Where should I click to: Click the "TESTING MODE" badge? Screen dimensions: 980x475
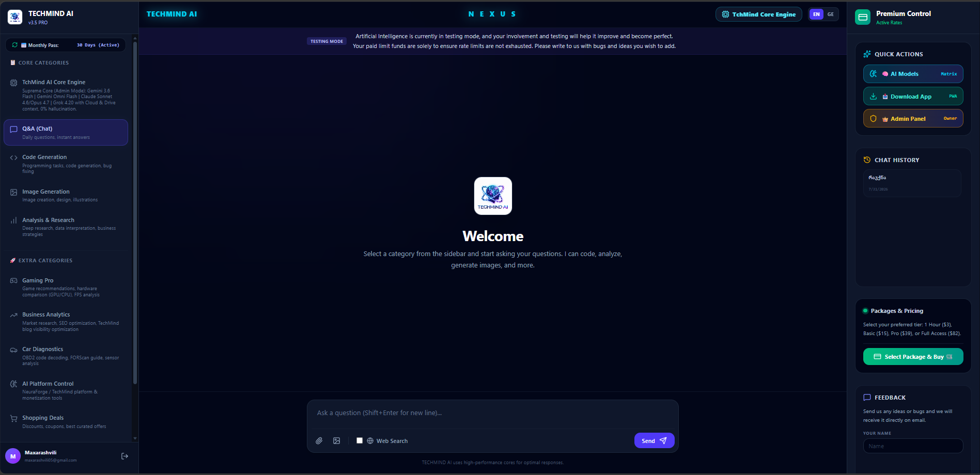(326, 41)
